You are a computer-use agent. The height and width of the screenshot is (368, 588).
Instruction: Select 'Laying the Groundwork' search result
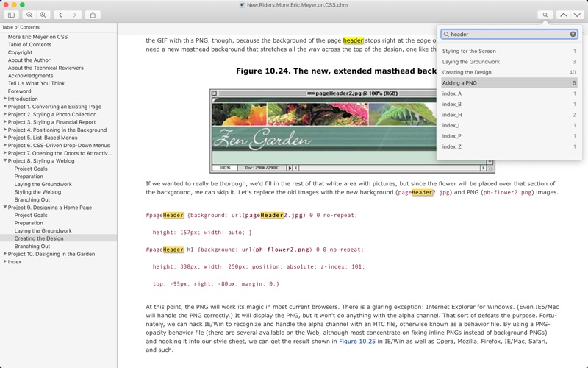point(470,62)
